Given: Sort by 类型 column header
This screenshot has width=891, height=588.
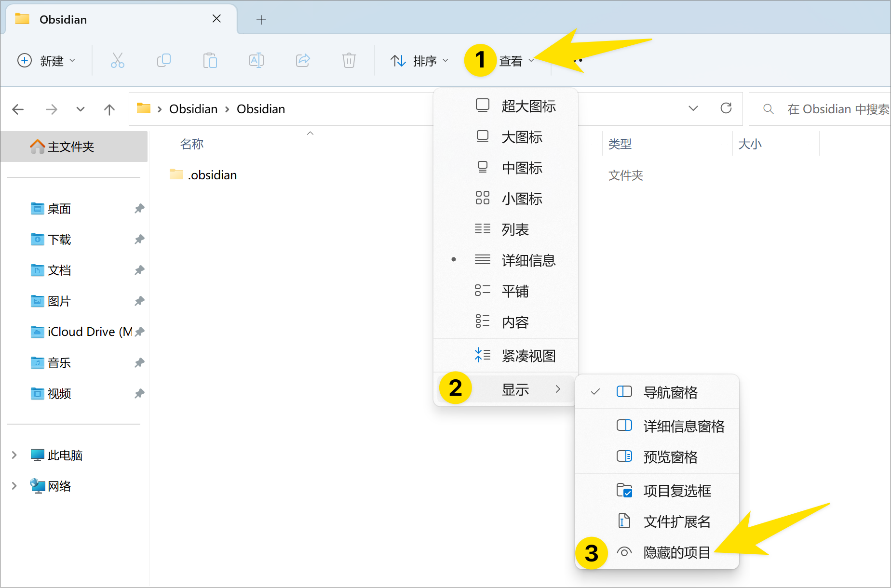Looking at the screenshot, I should [620, 144].
